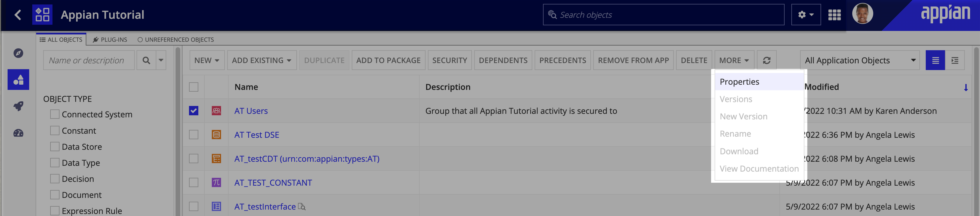Check the AT_testCDT row checkbox
Viewport: 980px width, 216px height.
pyautogui.click(x=194, y=158)
